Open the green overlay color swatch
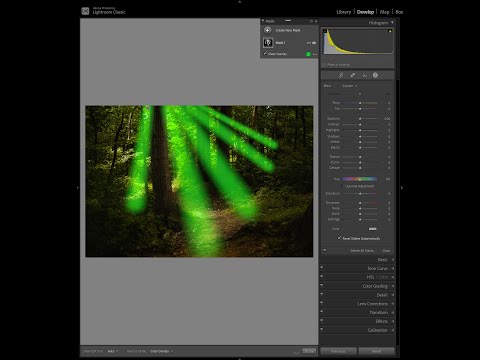The image size is (480, 360). click(308, 54)
